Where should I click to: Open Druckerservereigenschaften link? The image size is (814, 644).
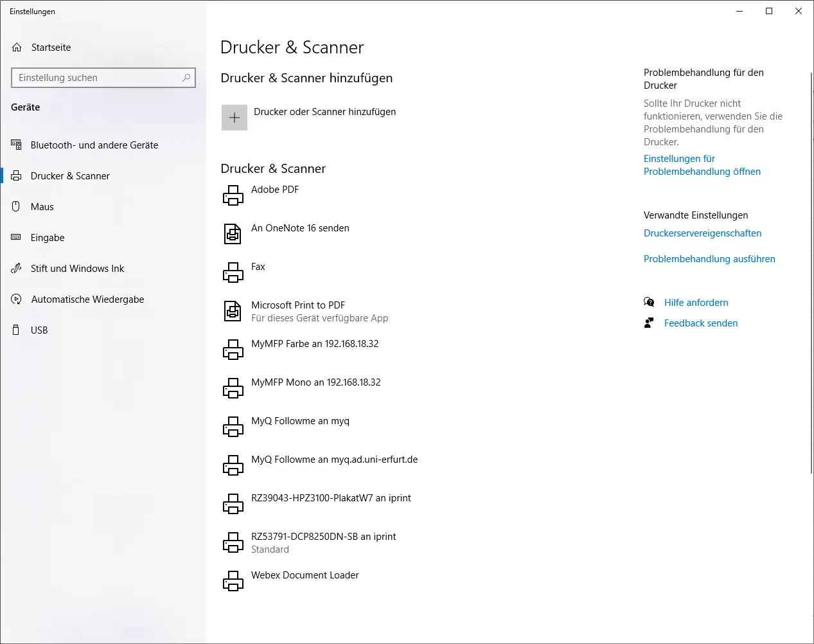(x=702, y=233)
